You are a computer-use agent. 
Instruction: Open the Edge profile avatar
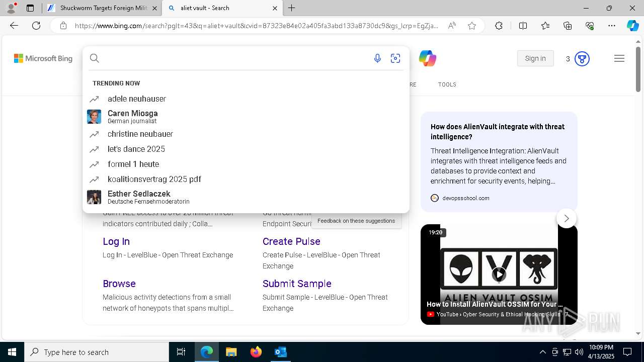11,8
